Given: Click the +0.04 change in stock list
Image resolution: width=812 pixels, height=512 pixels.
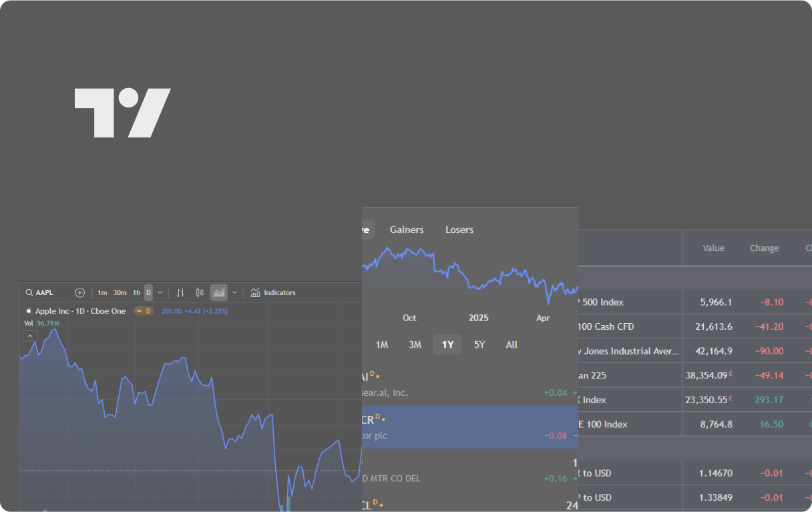Looking at the screenshot, I should coord(556,393).
